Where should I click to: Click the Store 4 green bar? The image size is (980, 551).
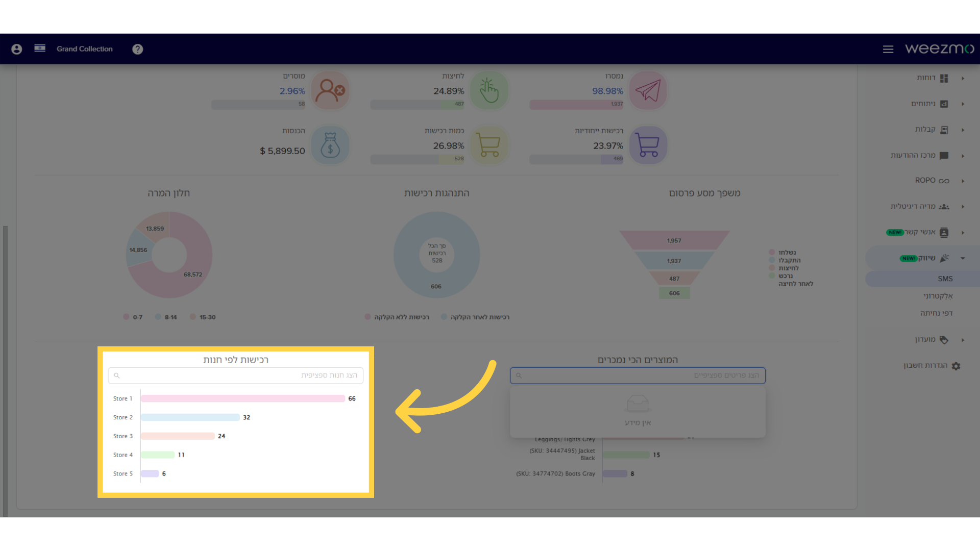(158, 455)
